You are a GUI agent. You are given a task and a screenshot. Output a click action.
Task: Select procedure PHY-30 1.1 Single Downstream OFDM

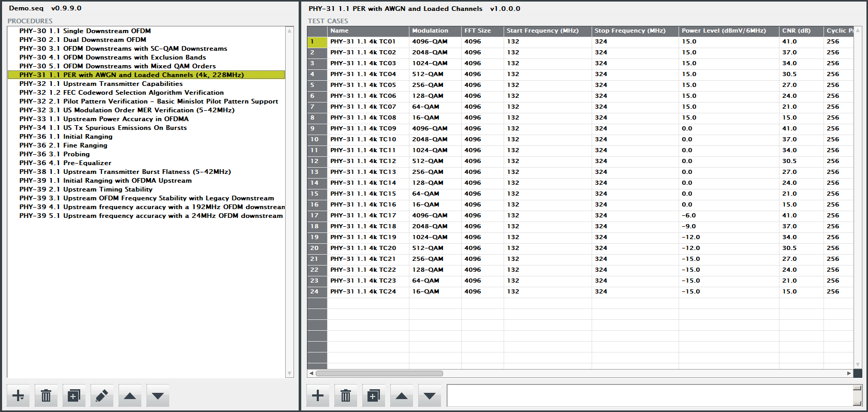pos(85,31)
